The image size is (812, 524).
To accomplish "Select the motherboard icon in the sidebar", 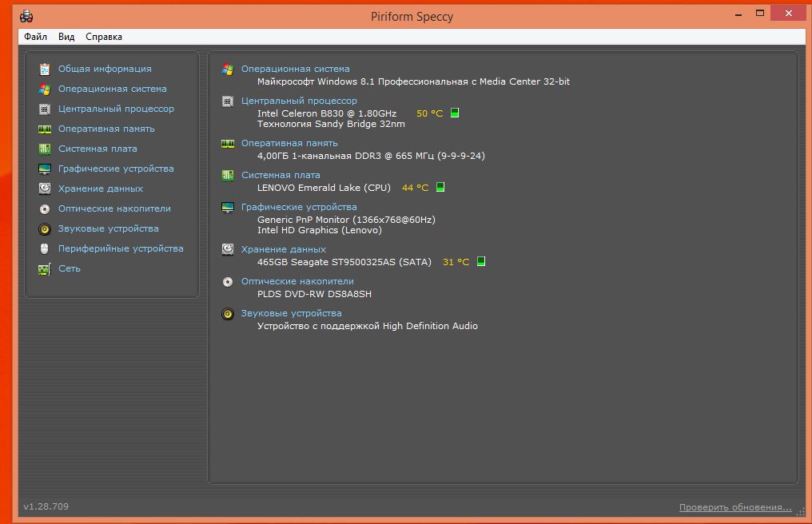I will pyautogui.click(x=44, y=149).
